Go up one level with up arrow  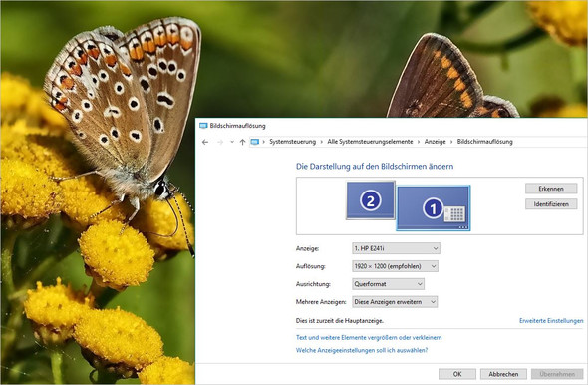242,142
